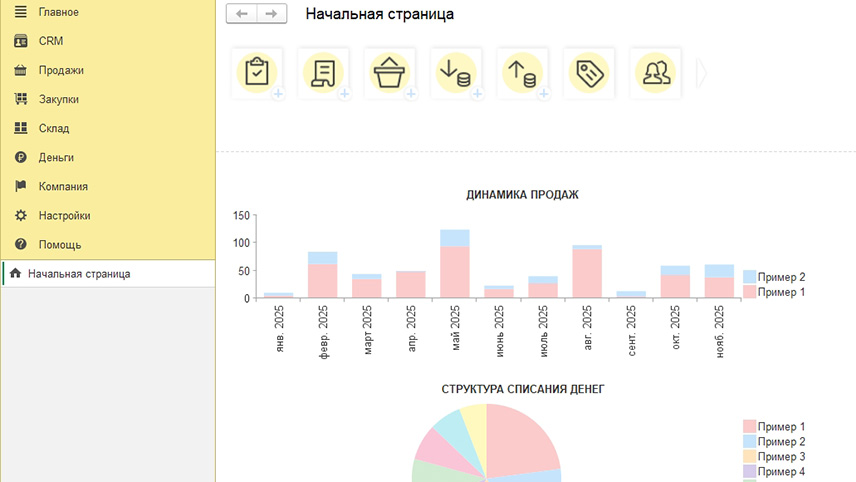Click the flag icon beside Компания
This screenshot has height=482, width=856.
(21, 186)
